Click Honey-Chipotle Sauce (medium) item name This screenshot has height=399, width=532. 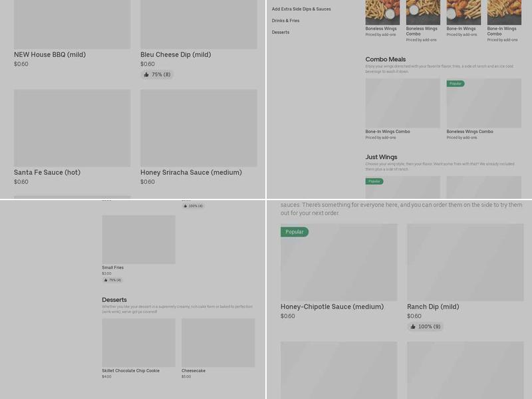coord(332,307)
